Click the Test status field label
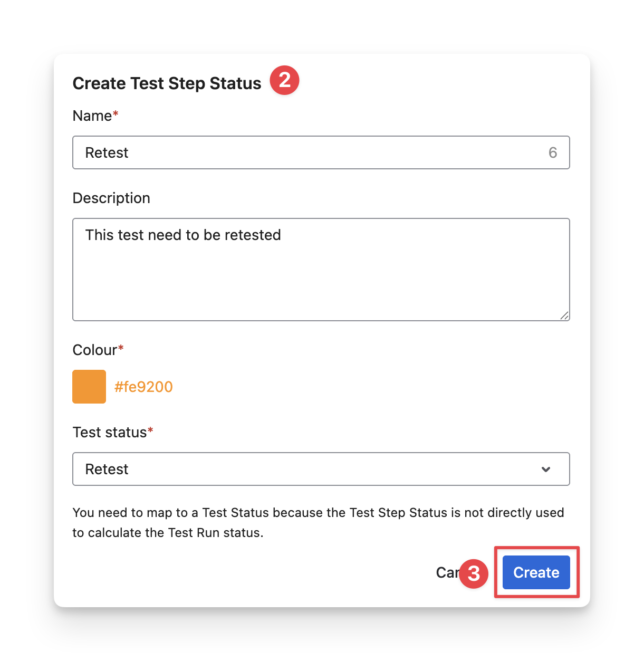This screenshot has width=644, height=661. tap(110, 432)
